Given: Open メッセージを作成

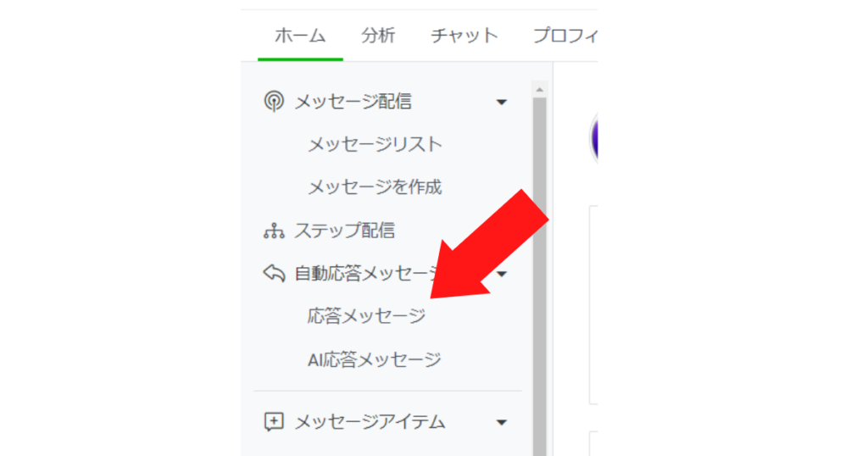Looking at the screenshot, I should pos(375,187).
